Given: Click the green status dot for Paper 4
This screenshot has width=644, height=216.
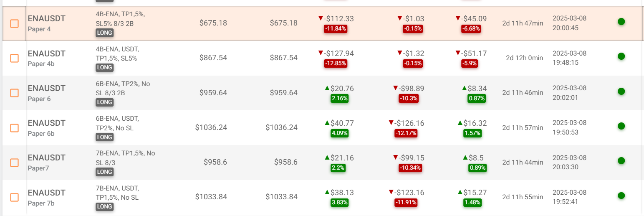Looking at the screenshot, I should click(x=621, y=22).
